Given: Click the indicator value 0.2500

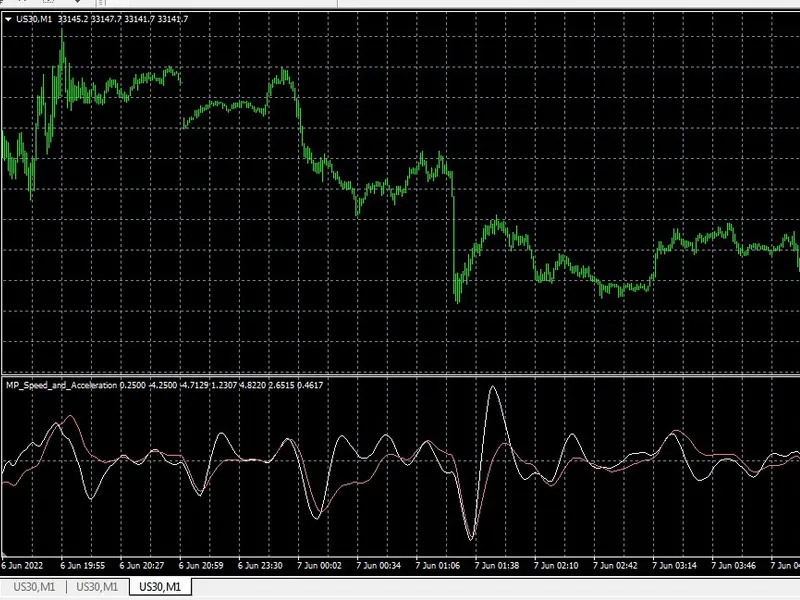Looking at the screenshot, I should pos(133,385).
